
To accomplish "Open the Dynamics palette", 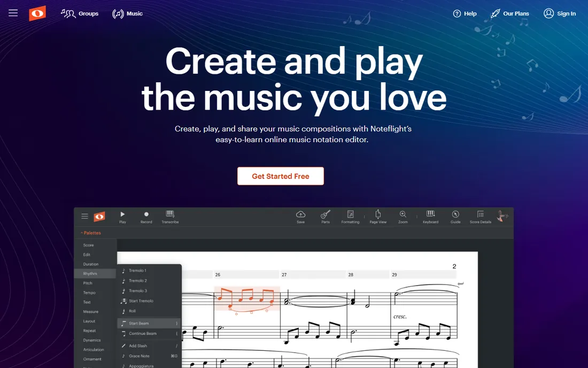I will 92,340.
